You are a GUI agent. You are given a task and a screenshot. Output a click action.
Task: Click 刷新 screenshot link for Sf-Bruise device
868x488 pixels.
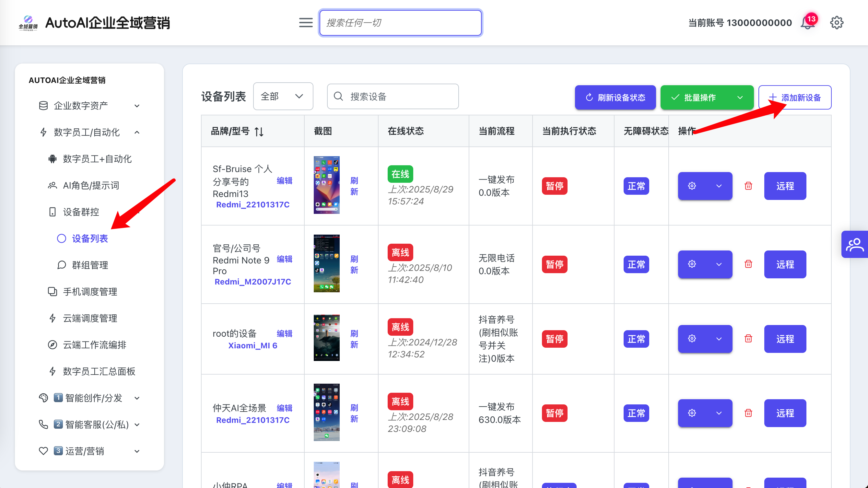(x=354, y=186)
